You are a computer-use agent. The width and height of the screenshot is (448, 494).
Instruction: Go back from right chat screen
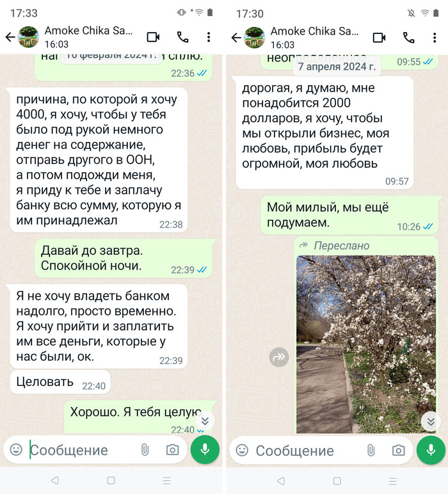[x=236, y=38]
